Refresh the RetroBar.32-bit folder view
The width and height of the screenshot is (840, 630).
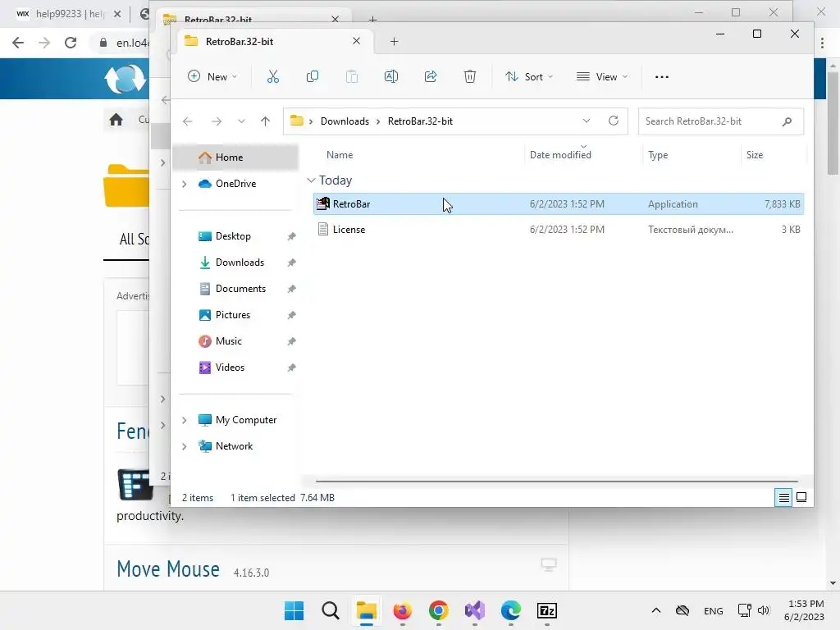tap(614, 121)
